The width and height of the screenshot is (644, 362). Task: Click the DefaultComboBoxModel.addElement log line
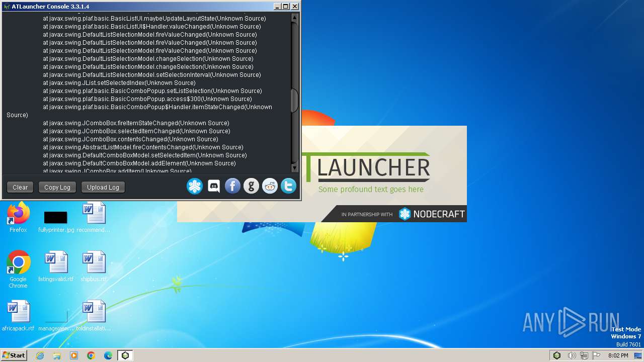pyautogui.click(x=139, y=163)
